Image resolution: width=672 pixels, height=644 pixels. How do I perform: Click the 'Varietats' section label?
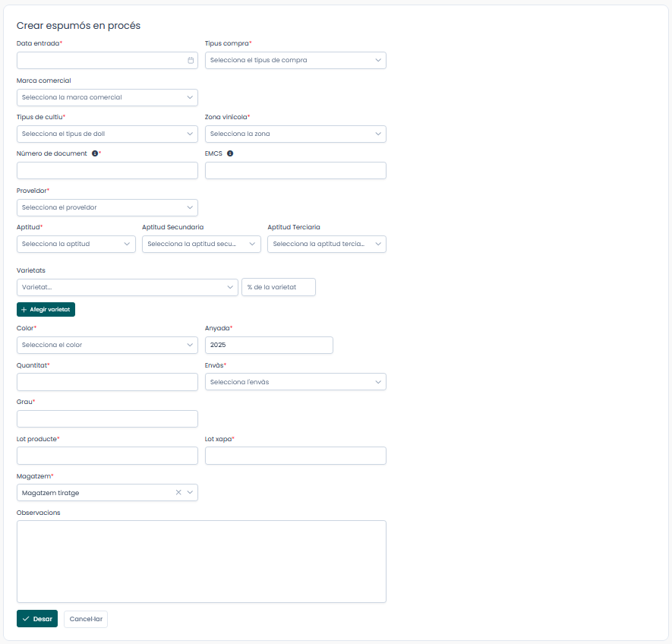pos(31,270)
